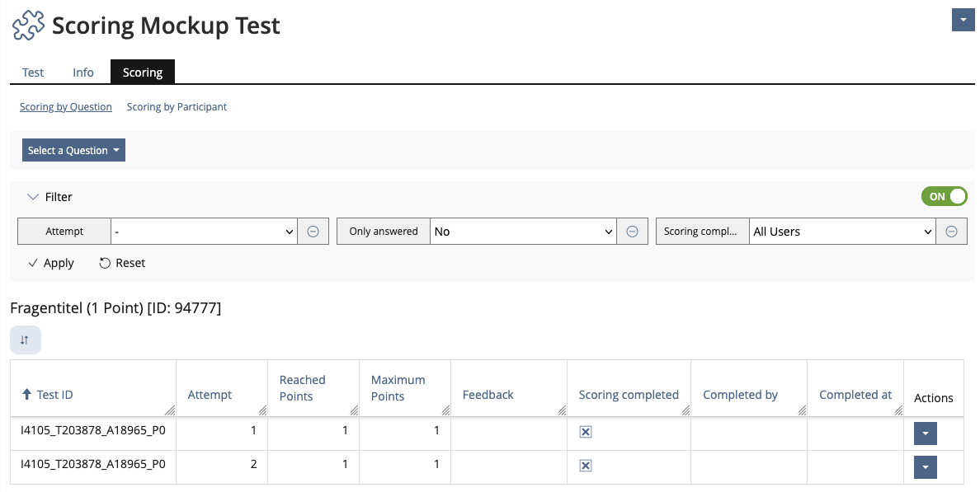Click the Reset circular arrow icon

[x=105, y=263]
